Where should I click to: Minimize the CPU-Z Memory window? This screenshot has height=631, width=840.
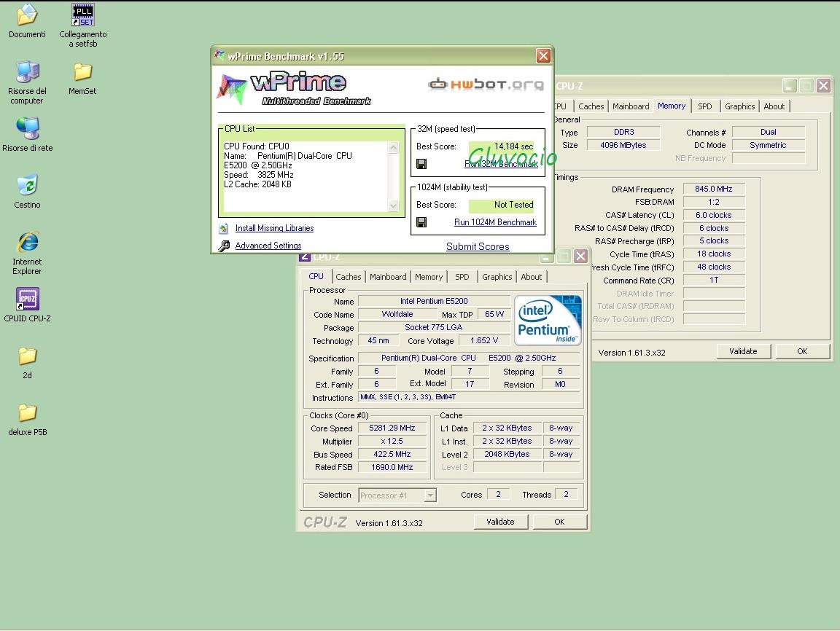coord(789,86)
